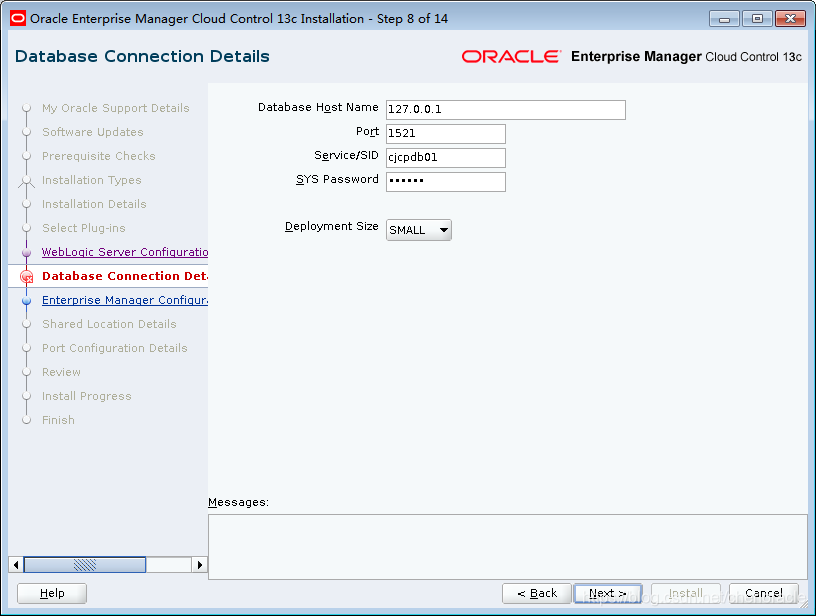This screenshot has width=816, height=616.
Task: Open the Enterprise Manager Configuration step link
Action: click(125, 300)
